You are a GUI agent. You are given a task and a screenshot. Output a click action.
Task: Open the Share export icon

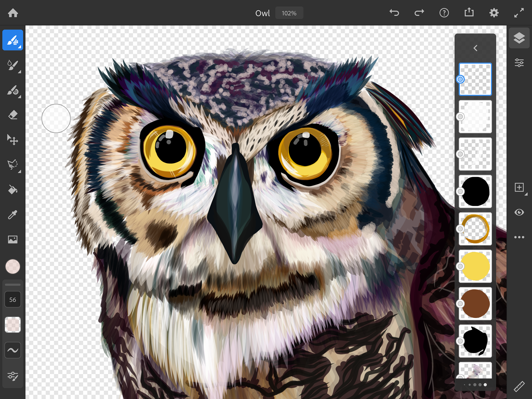[469, 12]
